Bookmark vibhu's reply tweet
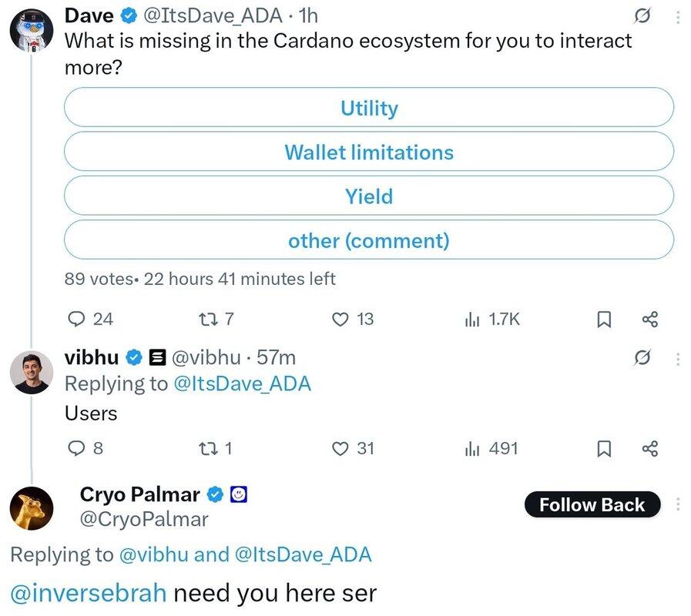 (605, 448)
